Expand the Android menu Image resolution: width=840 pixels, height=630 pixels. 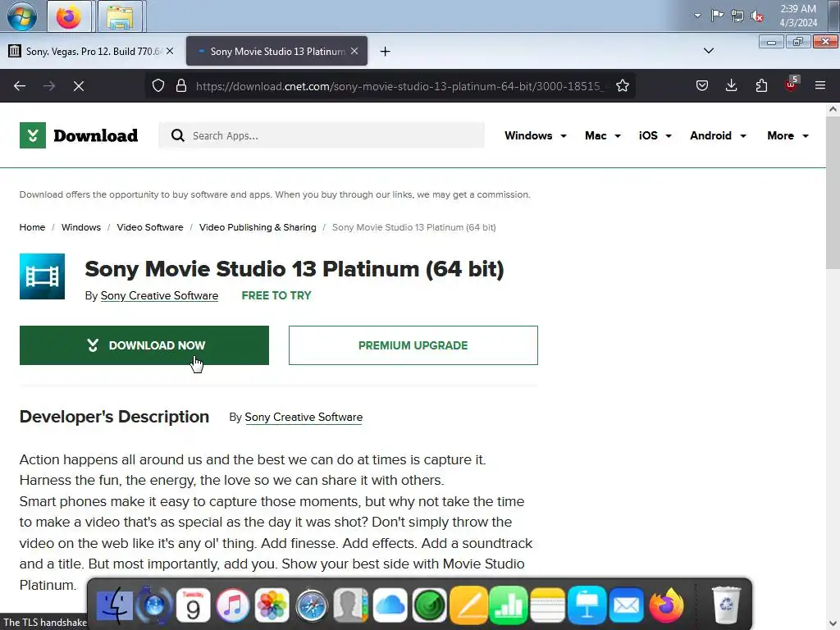(718, 135)
